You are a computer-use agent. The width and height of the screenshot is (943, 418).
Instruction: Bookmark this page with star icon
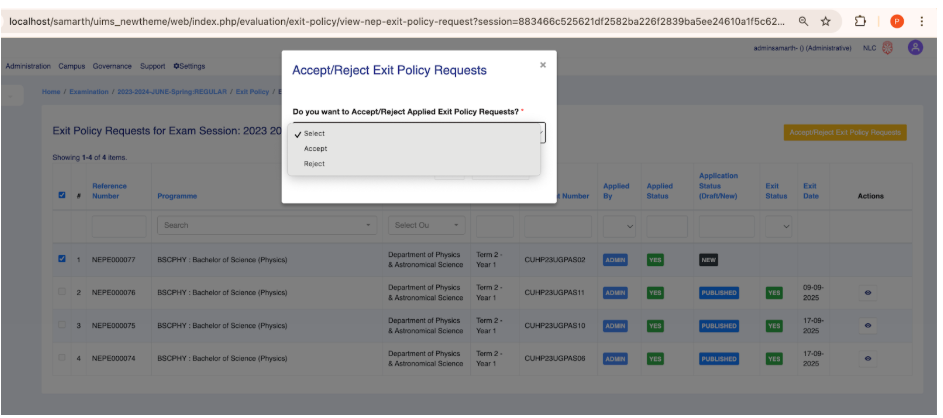point(826,21)
